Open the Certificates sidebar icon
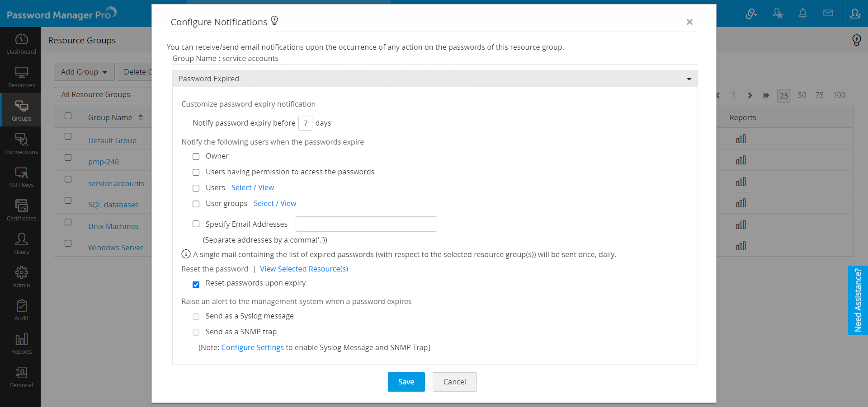The image size is (868, 407). [21, 211]
